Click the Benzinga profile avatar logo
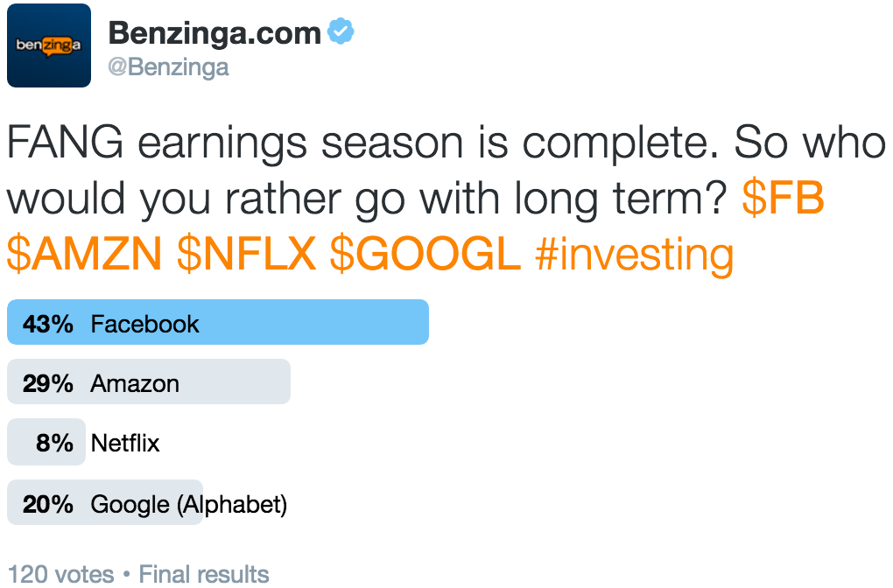Image resolution: width=893 pixels, height=588 pixels. pyautogui.click(x=49, y=45)
